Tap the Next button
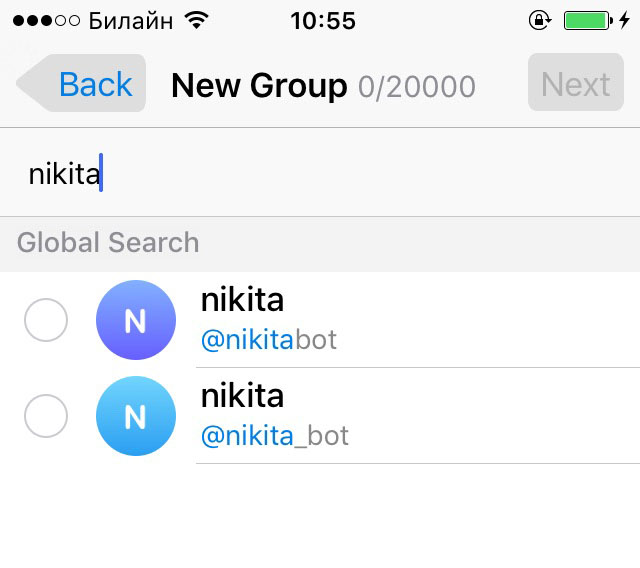The image size is (640, 568). (576, 82)
